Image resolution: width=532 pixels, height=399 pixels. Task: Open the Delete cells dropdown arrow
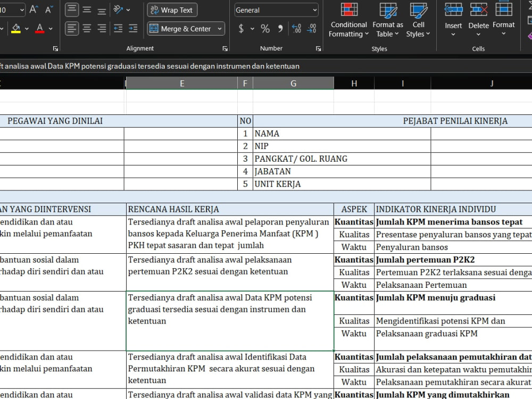[x=478, y=34]
